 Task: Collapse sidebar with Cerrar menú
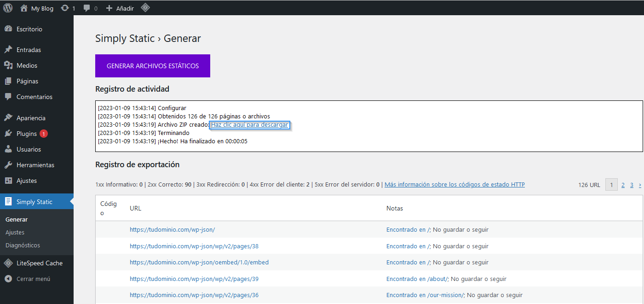33,279
